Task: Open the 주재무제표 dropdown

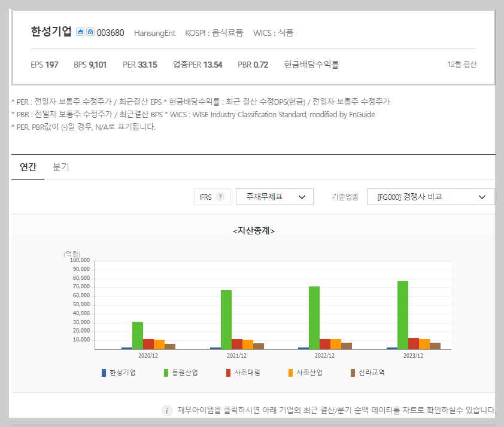Action: click(275, 197)
